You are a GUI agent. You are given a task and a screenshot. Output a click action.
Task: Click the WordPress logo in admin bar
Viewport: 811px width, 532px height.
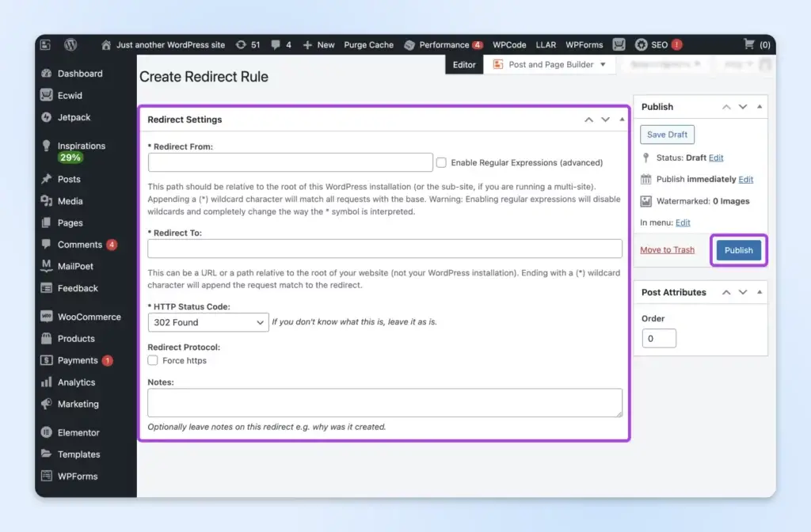70,45
